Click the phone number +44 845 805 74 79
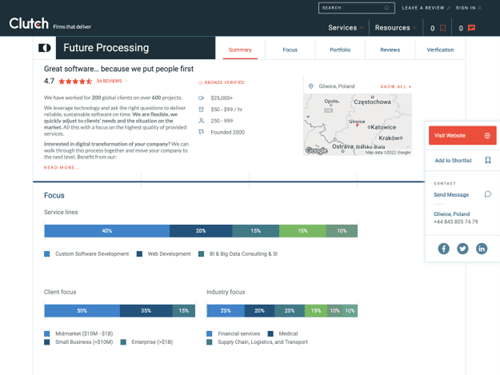Screen dimensions: 500x375 click(x=456, y=222)
